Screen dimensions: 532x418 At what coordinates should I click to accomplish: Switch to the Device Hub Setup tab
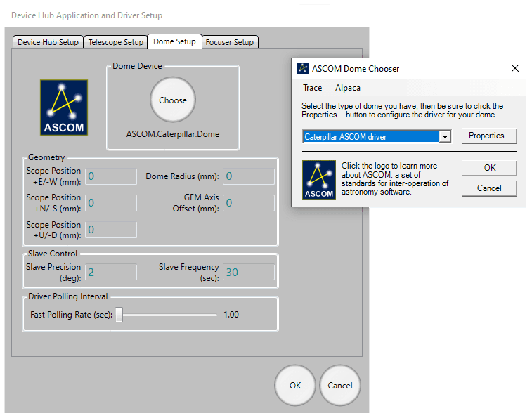(x=48, y=42)
